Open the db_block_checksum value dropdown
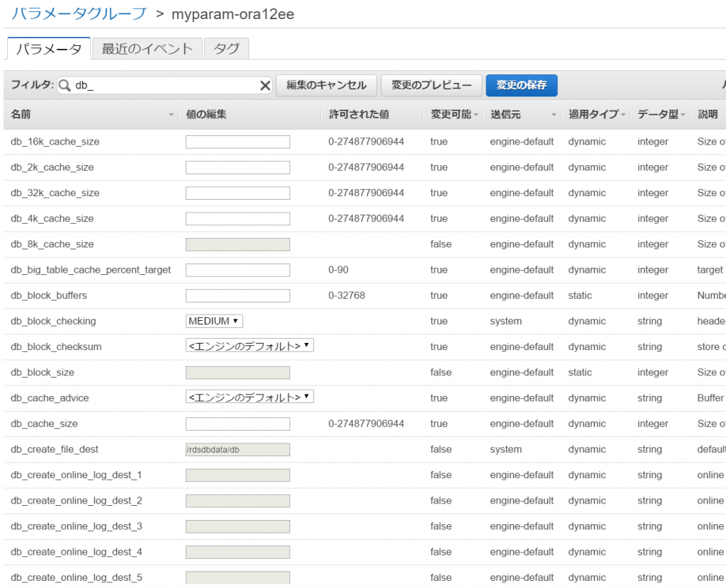Image resolution: width=726 pixels, height=588 pixels. (250, 346)
